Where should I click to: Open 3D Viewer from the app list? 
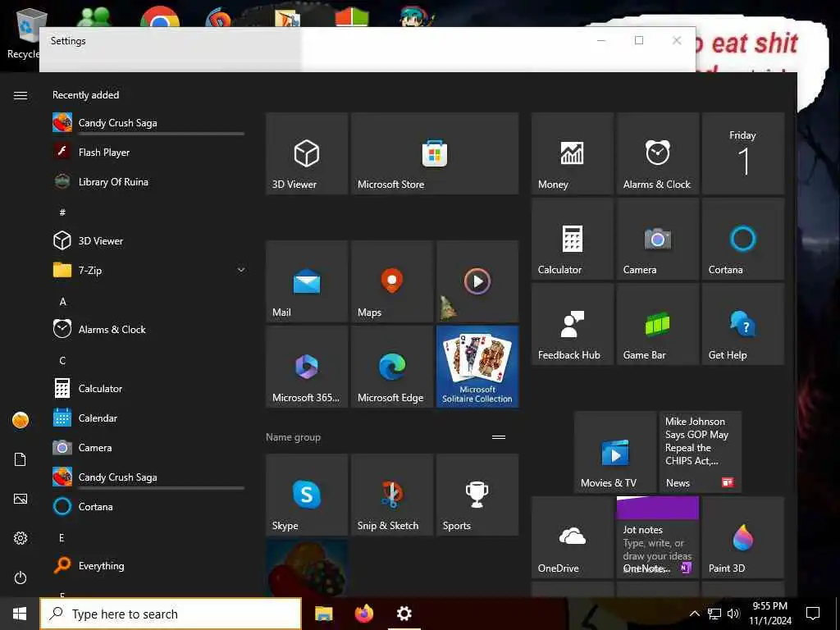tap(149, 241)
